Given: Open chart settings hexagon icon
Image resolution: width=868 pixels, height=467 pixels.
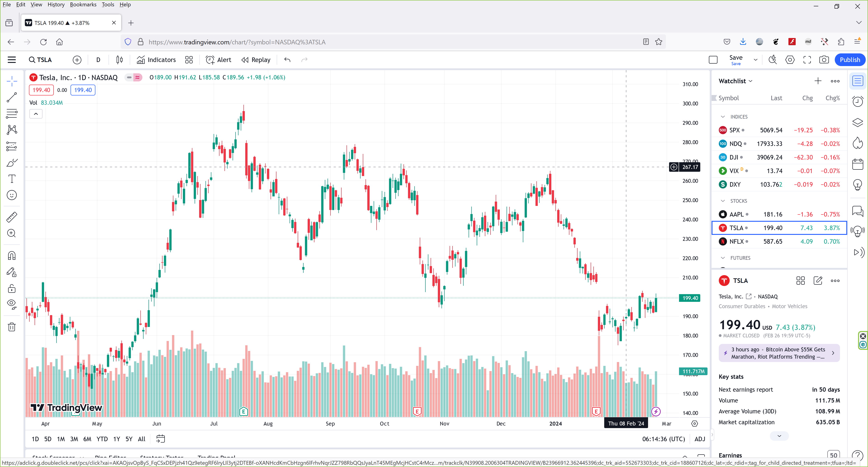Looking at the screenshot, I should tap(790, 60).
